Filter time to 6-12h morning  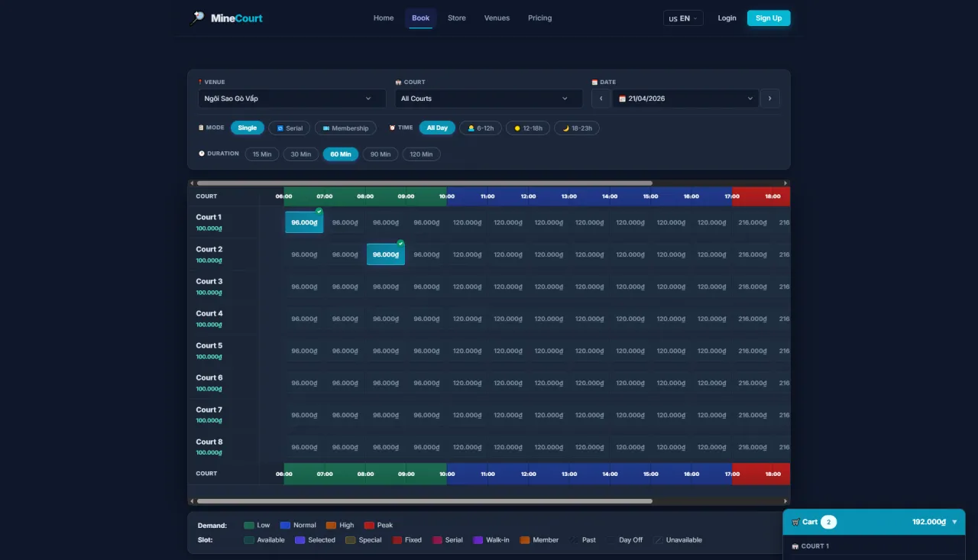click(481, 128)
